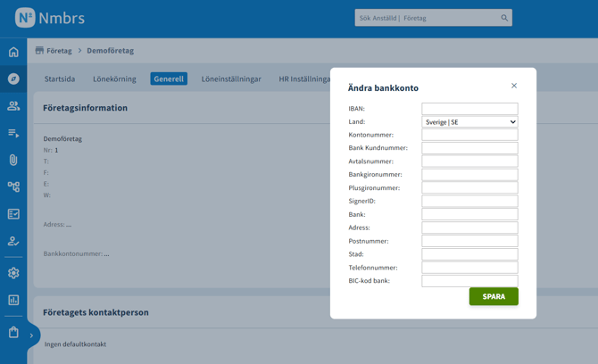Close the Ändra bankkonto dialog
The image size is (598, 364).
click(x=514, y=86)
